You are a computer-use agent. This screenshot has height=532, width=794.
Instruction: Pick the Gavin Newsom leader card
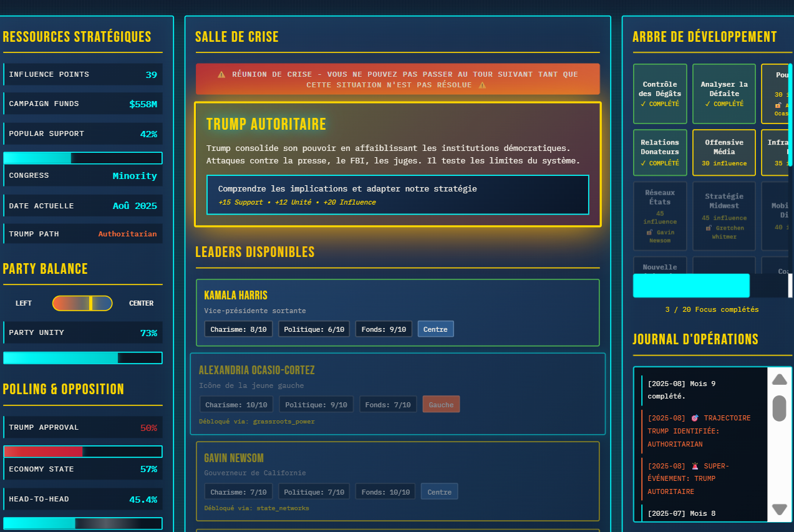click(x=398, y=481)
